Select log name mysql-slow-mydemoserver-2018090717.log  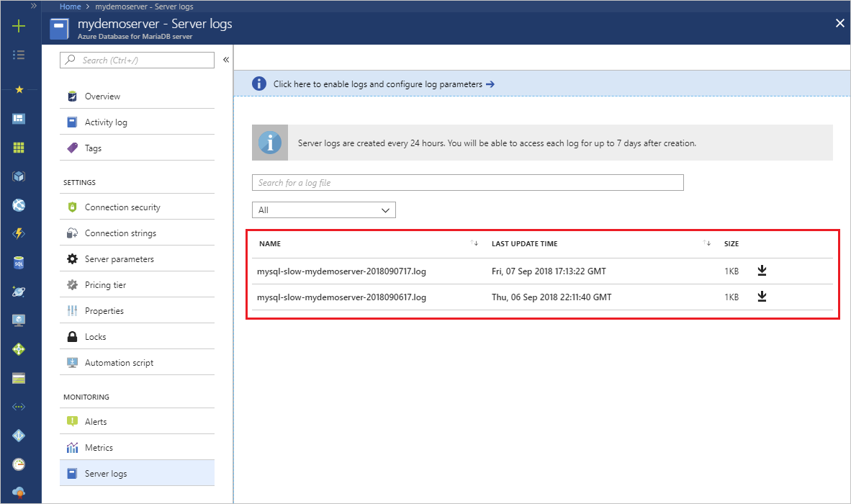click(341, 271)
